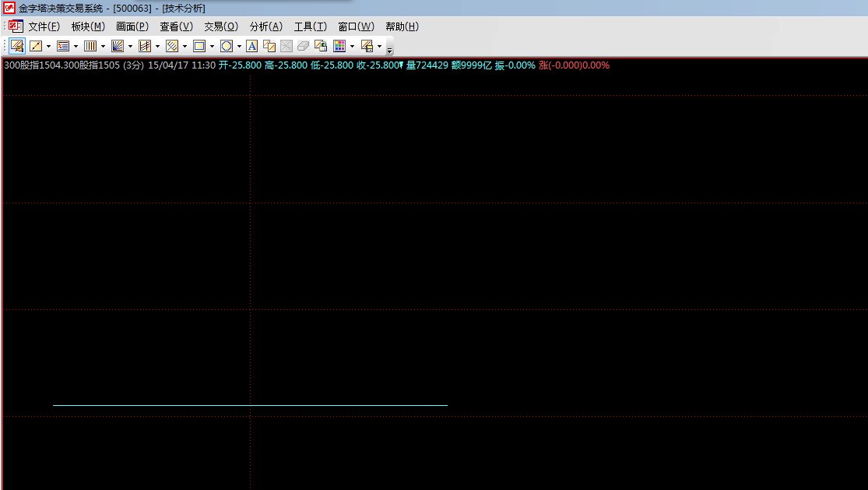The image size is (868, 490).
Task: Open the 帮助(H) menu
Action: point(402,26)
